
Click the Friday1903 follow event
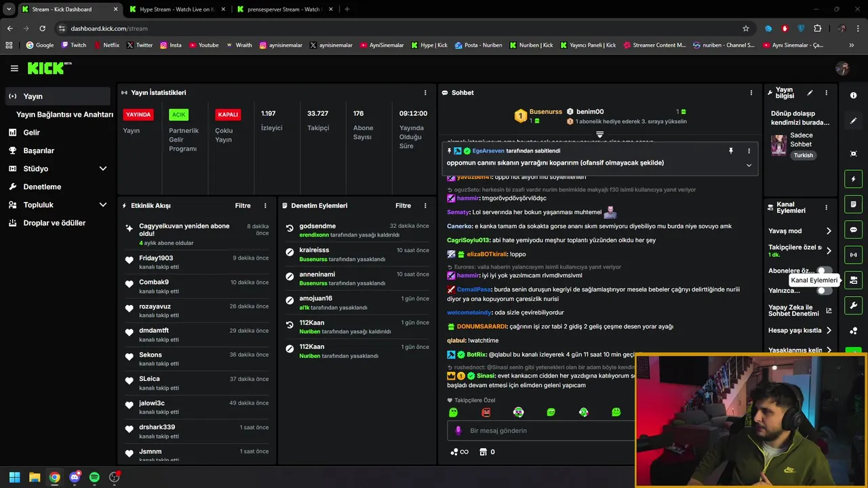pos(197,262)
